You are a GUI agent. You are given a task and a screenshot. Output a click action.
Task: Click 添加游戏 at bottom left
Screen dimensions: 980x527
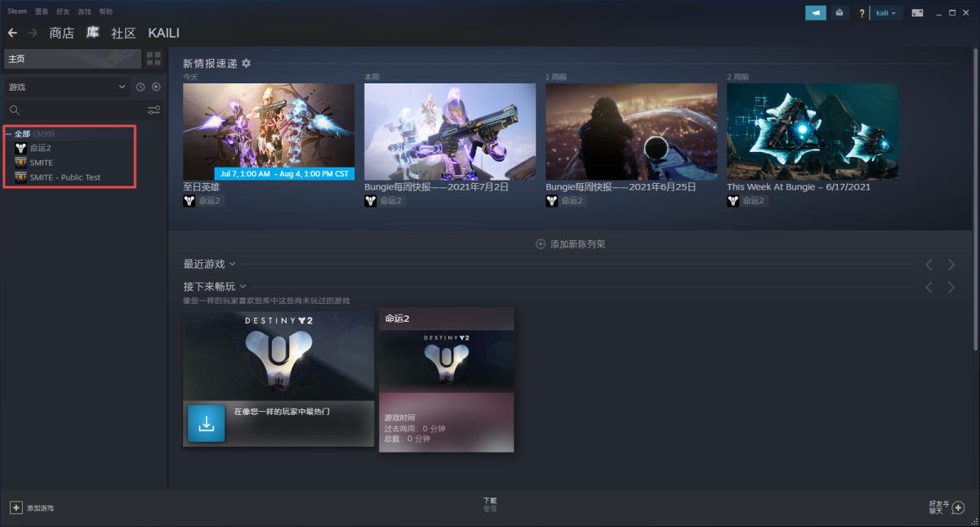click(40, 508)
